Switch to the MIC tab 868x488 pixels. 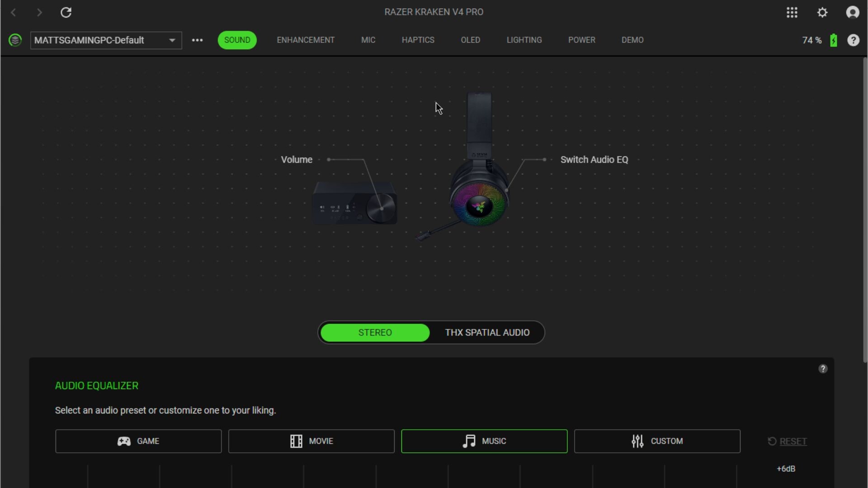tap(368, 40)
